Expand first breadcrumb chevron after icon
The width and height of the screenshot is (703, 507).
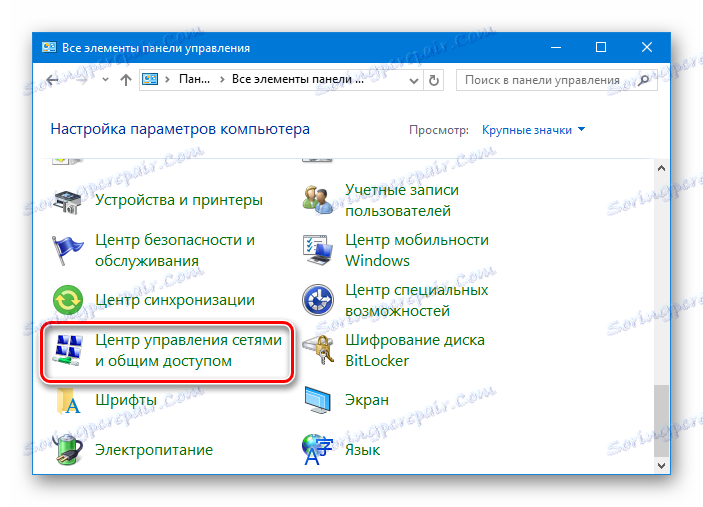[x=167, y=79]
